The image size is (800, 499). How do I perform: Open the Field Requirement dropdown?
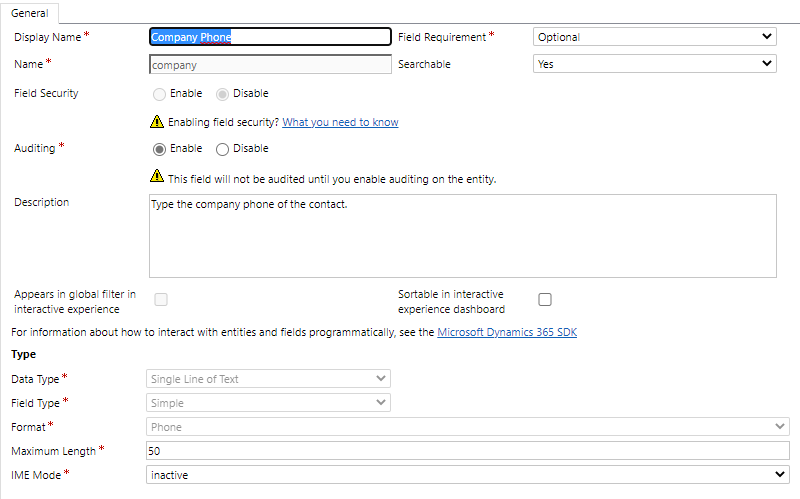(654, 37)
